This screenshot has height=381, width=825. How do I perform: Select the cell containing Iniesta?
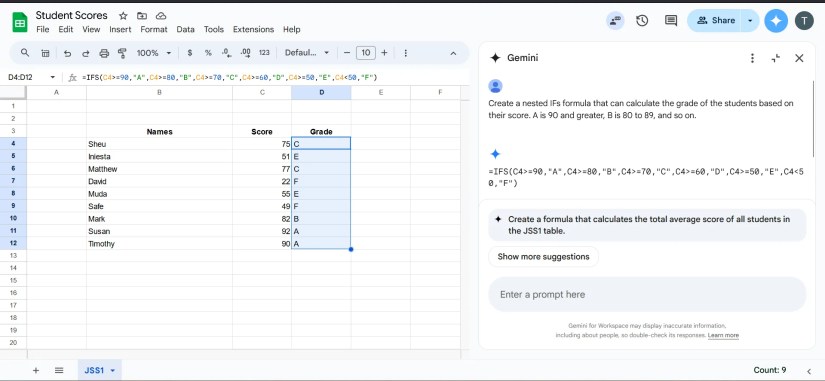tap(159, 156)
